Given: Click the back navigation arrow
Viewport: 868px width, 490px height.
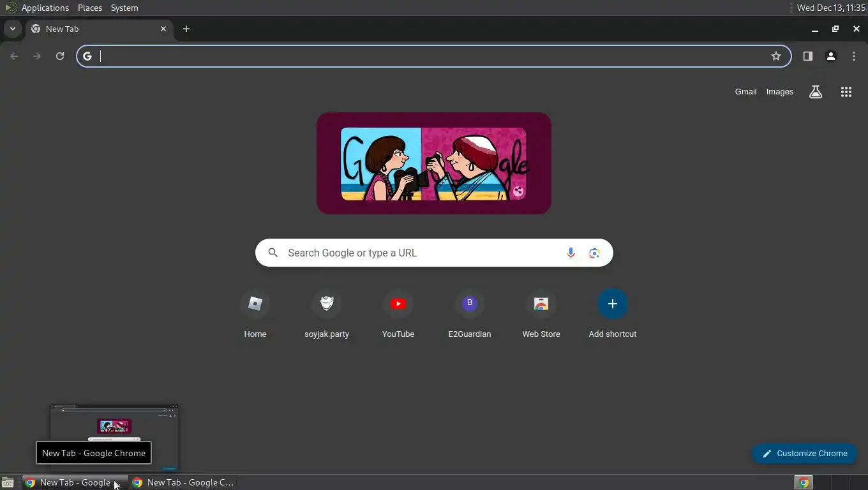Looking at the screenshot, I should [14, 56].
